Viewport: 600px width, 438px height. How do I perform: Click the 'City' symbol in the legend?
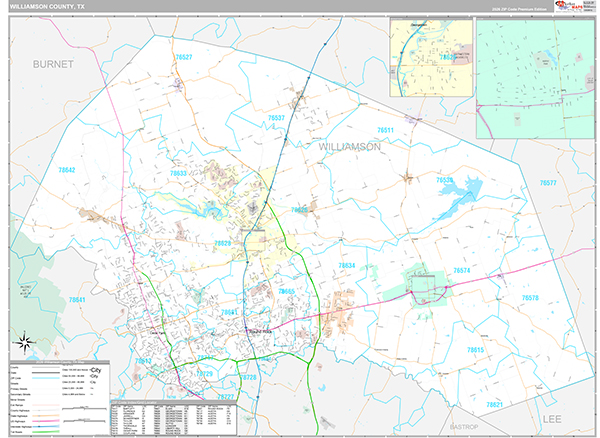click(95, 370)
